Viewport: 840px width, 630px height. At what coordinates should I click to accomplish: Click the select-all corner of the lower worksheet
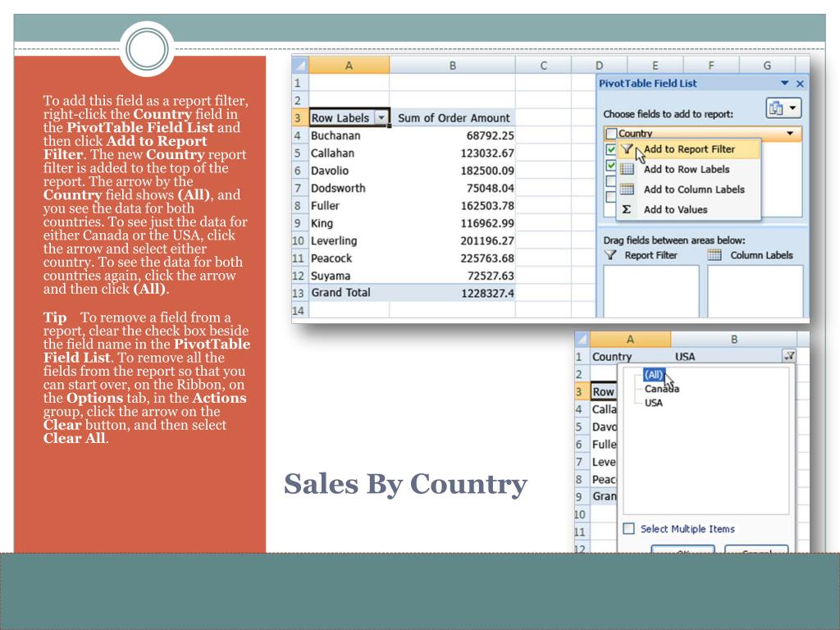coord(582,339)
